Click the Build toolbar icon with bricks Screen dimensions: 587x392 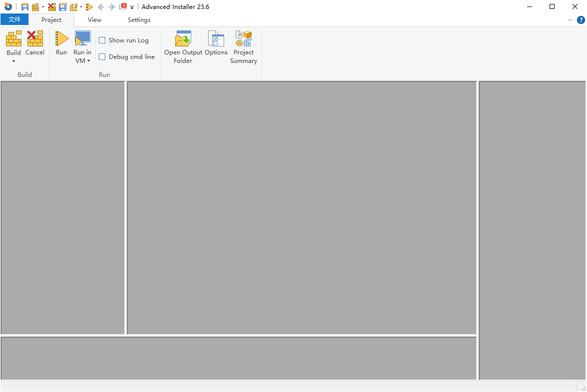pyautogui.click(x=35, y=6)
